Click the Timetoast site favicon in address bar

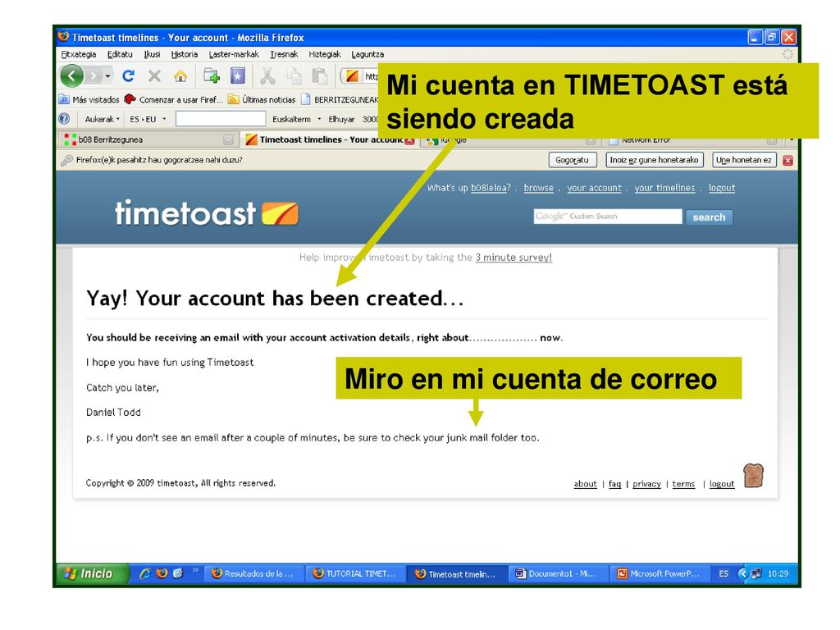pyautogui.click(x=352, y=76)
